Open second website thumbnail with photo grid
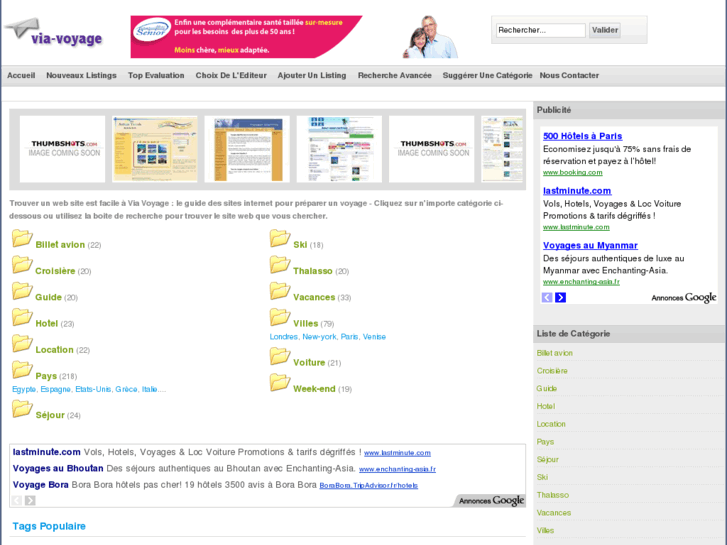The width and height of the screenshot is (727, 545). click(x=155, y=149)
